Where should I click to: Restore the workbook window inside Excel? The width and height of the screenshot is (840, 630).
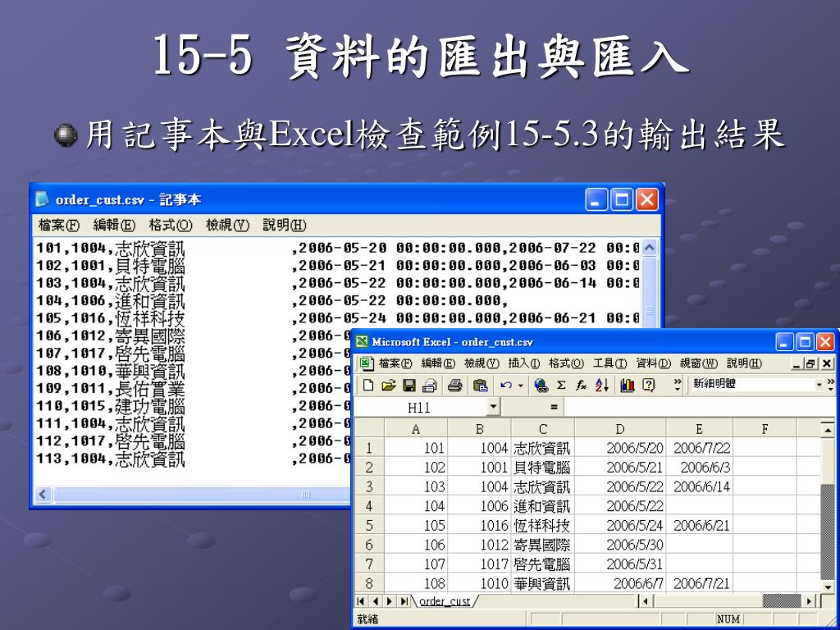811,363
